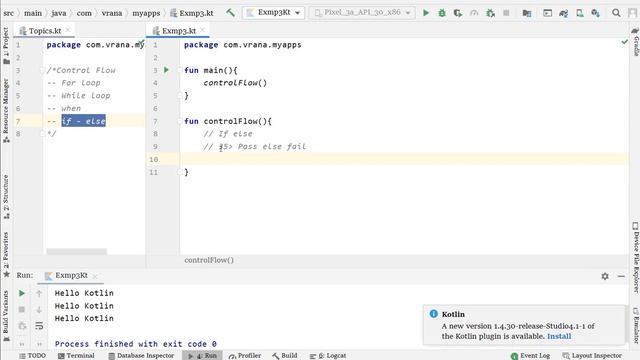Close the Exmp3Kt run tab
The width and height of the screenshot is (640, 360).
coord(95,276)
